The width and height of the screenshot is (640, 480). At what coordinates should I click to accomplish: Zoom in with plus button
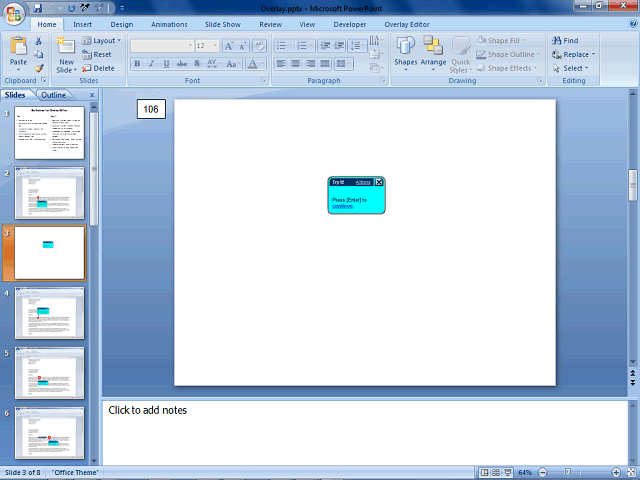click(x=616, y=473)
